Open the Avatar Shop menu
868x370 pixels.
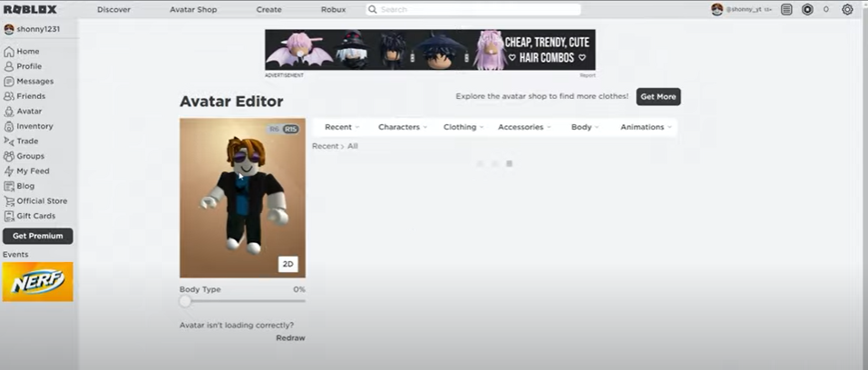pos(193,9)
